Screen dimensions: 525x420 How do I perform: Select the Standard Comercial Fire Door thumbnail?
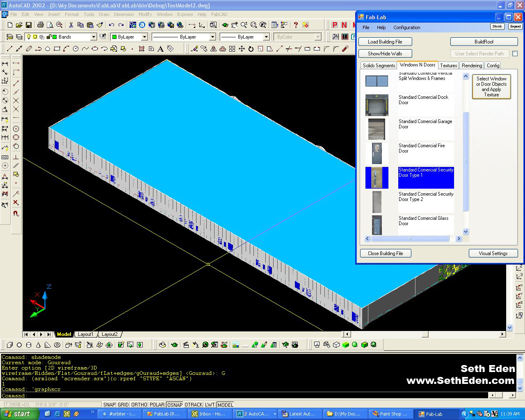click(x=377, y=153)
